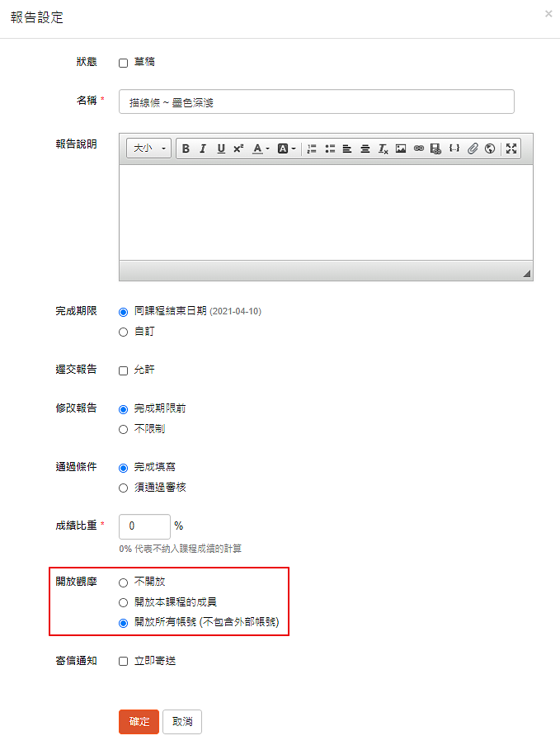Screen dimensions: 560x745
Task: Open the 大小 font size dropdown
Action: click(x=148, y=149)
